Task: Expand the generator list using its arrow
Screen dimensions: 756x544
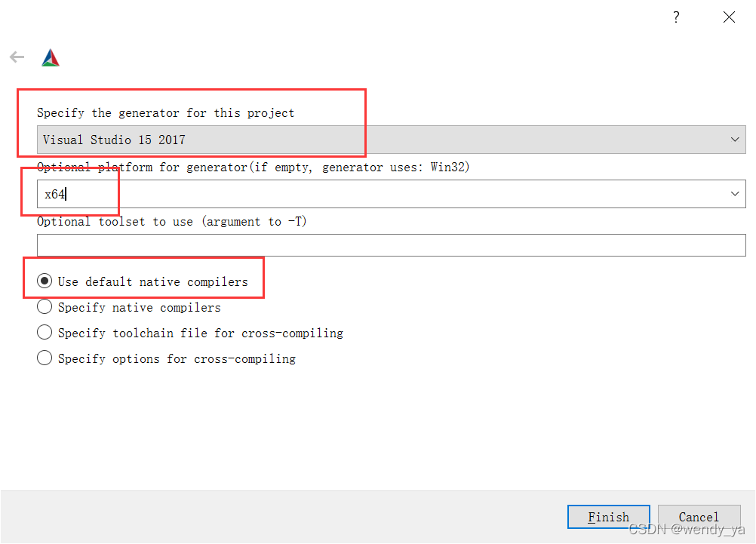Action: (736, 140)
